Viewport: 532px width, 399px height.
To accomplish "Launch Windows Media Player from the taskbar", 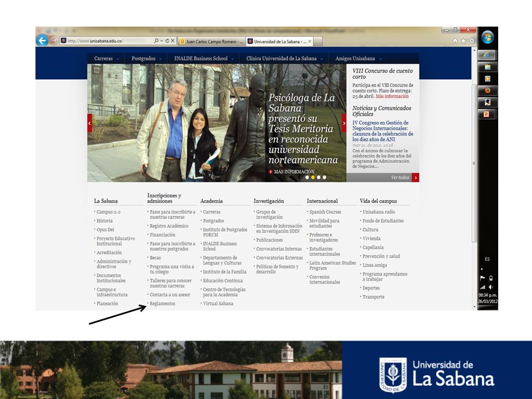I will (487, 79).
